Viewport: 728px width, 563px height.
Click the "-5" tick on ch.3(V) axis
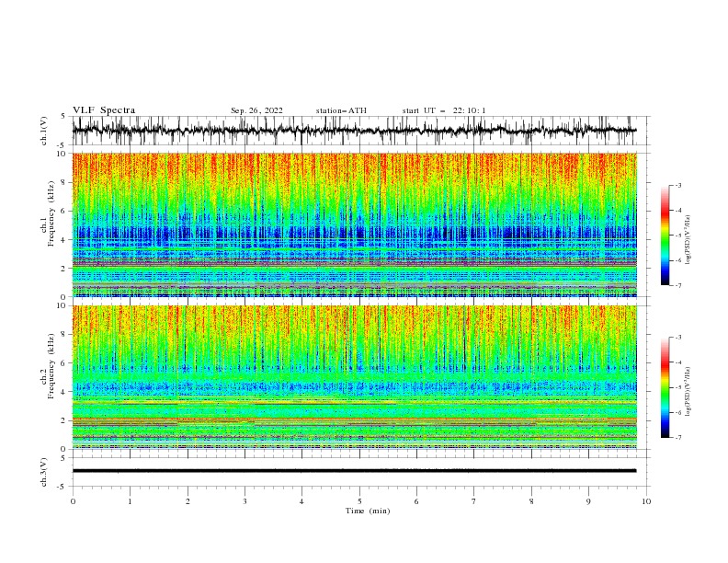63,487
